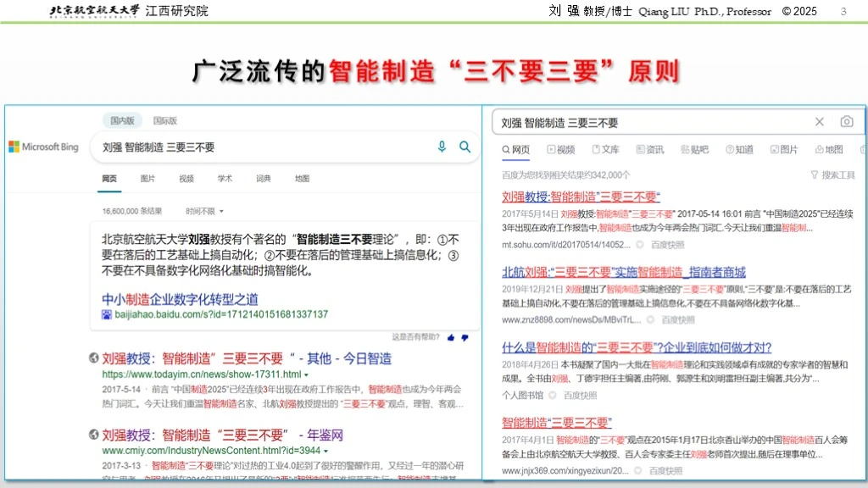The image size is (868, 488).
Task: Click the Microsoft Bing logo
Action: pyautogui.click(x=44, y=147)
